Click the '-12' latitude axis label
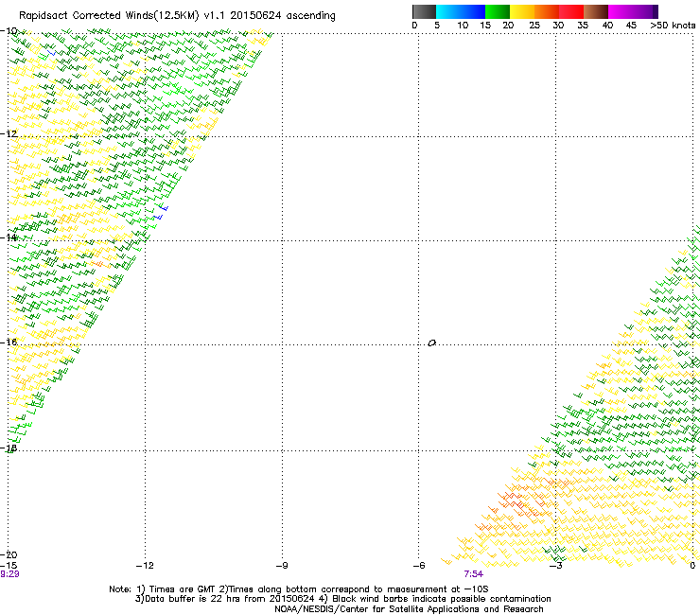 (9, 133)
